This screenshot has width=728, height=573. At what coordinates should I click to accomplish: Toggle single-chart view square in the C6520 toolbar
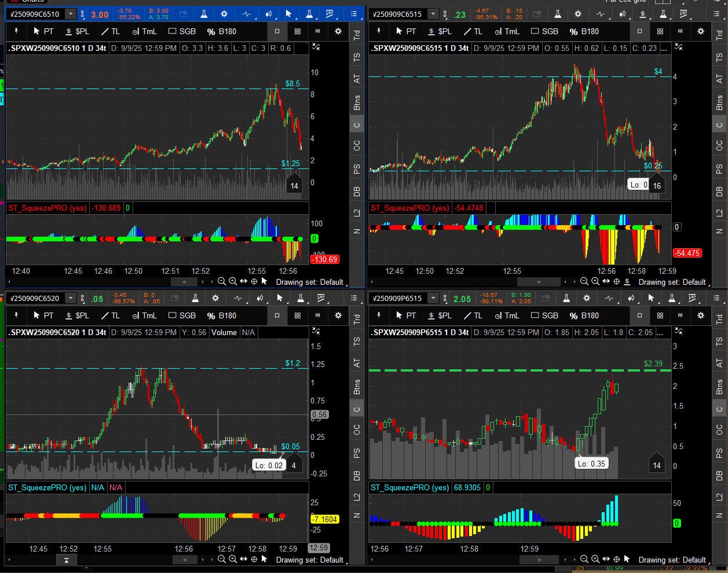[x=277, y=315]
